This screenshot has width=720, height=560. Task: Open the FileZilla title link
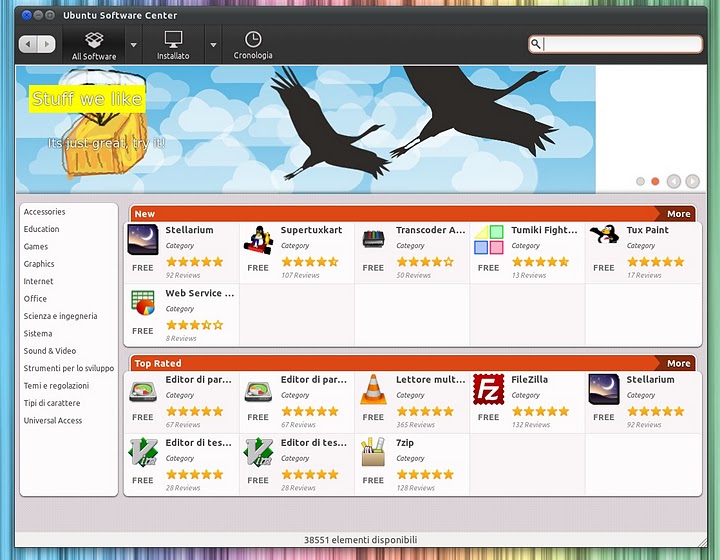pyautogui.click(x=529, y=380)
